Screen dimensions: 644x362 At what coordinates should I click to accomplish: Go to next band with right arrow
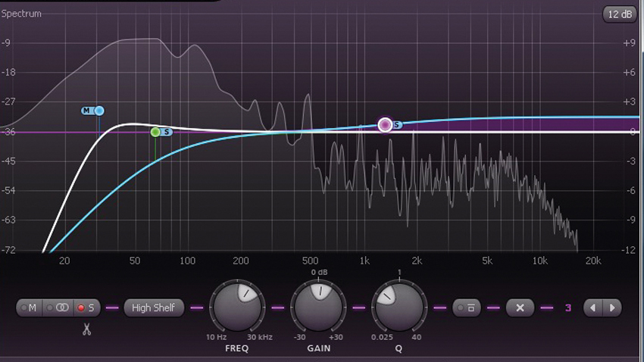612,307
